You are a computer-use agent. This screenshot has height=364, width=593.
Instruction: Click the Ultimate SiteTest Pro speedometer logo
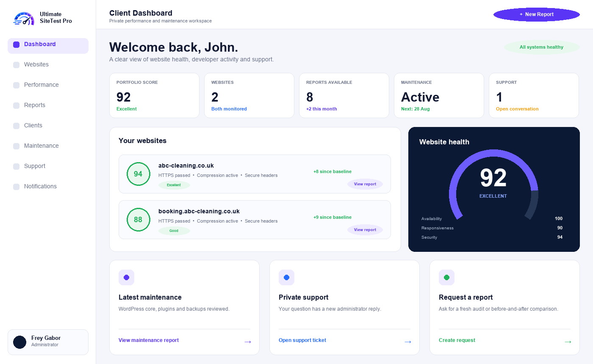(x=24, y=18)
